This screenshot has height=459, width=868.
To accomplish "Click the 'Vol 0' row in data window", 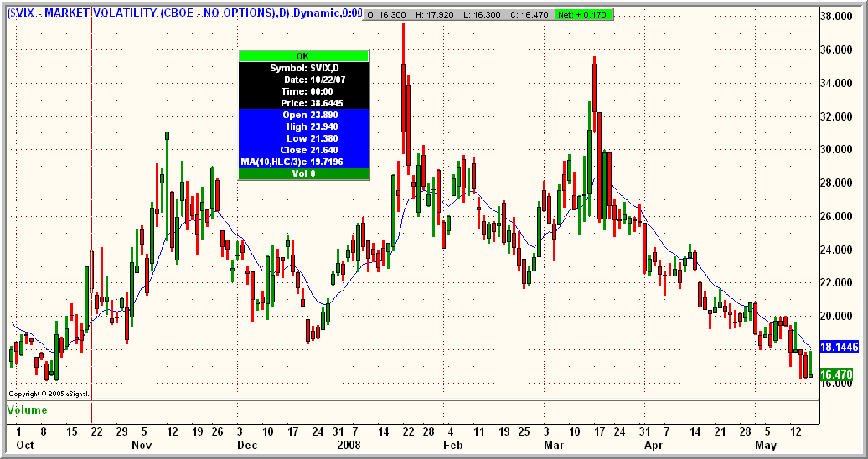I will coord(303,173).
